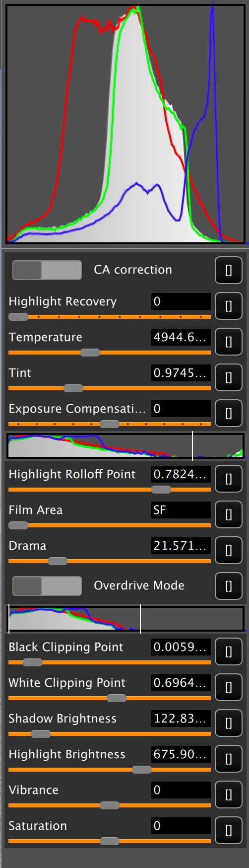Click the Highlight Brightness value field

(181, 754)
